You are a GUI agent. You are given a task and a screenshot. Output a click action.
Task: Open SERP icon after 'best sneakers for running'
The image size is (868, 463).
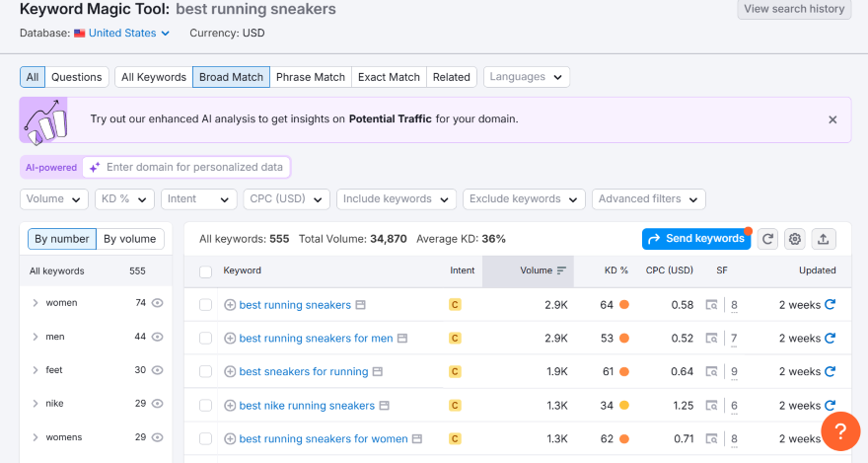[378, 371]
